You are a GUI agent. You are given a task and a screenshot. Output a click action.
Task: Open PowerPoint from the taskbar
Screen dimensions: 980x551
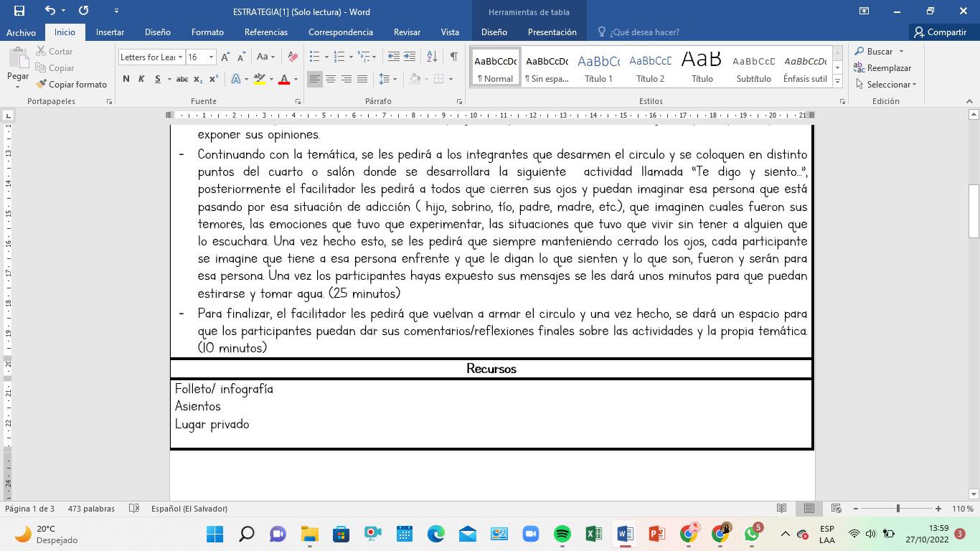[656, 534]
